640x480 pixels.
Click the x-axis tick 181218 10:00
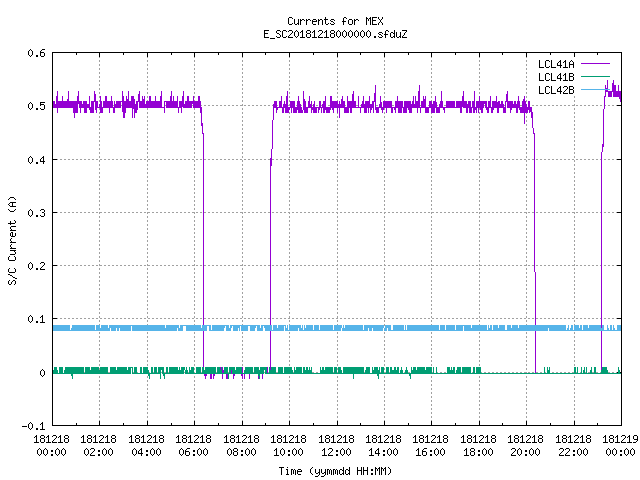tap(289, 446)
